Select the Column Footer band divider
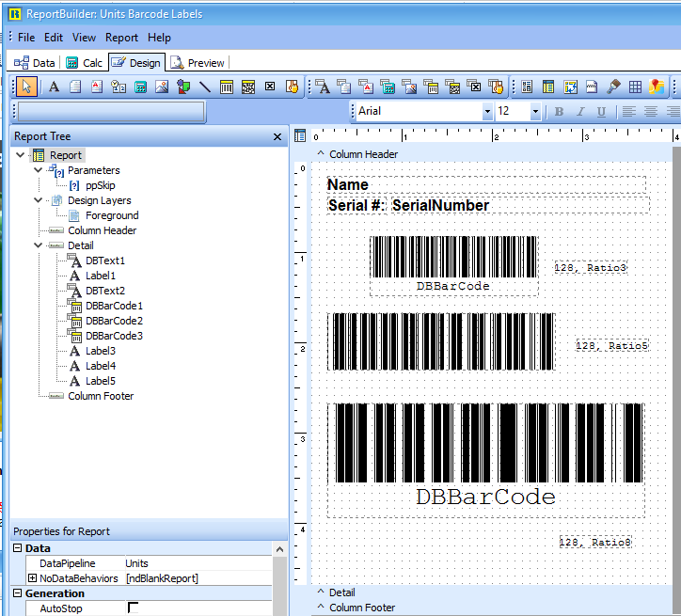 [492, 608]
